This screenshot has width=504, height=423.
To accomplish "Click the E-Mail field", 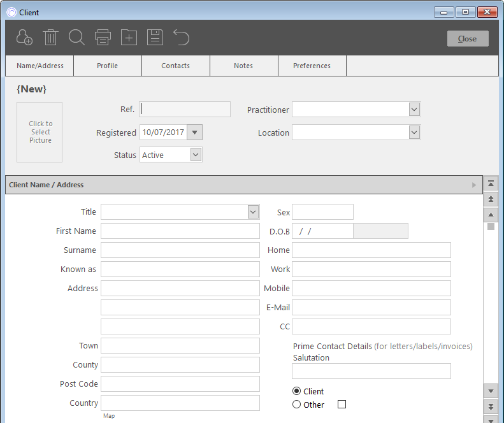I will [x=371, y=308].
